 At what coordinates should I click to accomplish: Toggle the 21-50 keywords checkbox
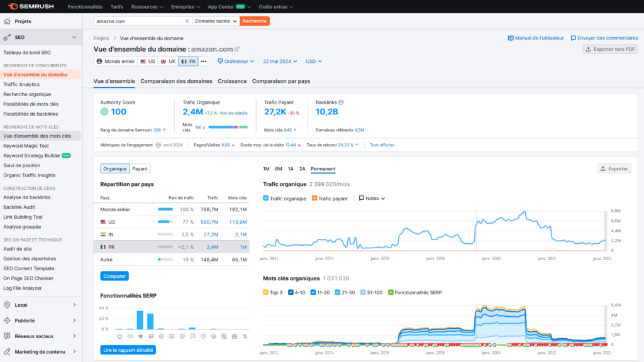338,292
